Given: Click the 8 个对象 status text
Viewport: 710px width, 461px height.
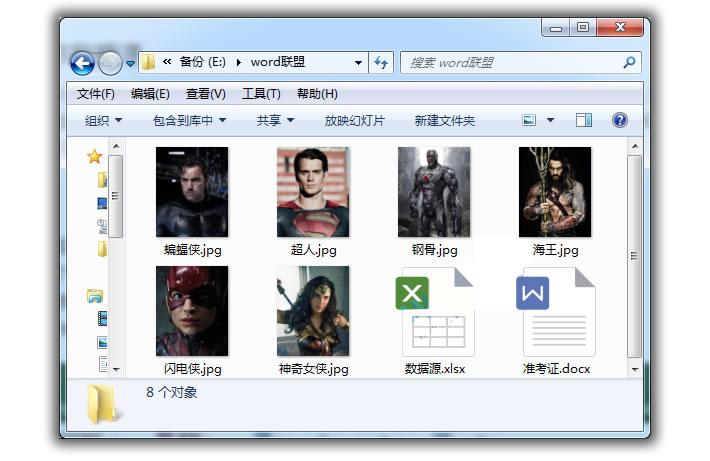Looking at the screenshot, I should click(172, 392).
